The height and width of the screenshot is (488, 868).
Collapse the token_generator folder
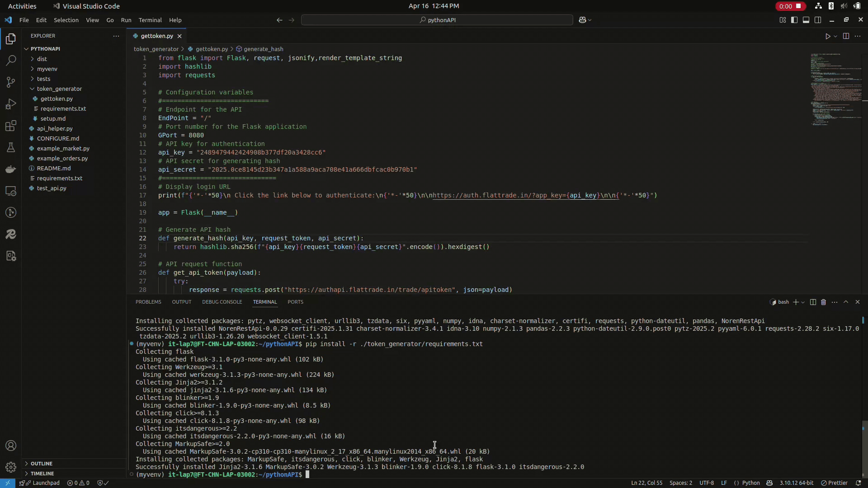[x=59, y=89]
